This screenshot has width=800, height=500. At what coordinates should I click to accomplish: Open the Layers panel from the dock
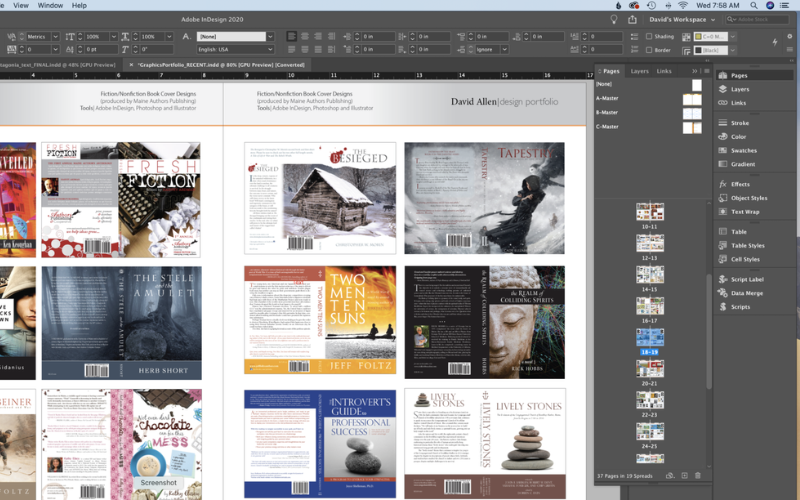739,89
